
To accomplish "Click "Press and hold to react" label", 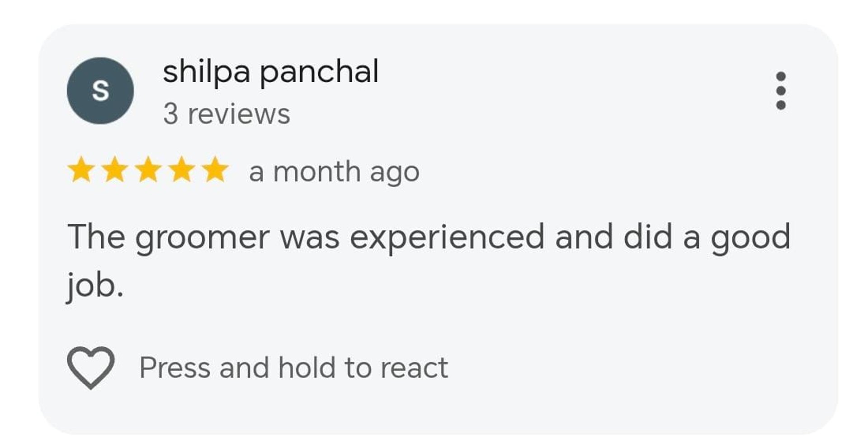I will pyautogui.click(x=293, y=368).
